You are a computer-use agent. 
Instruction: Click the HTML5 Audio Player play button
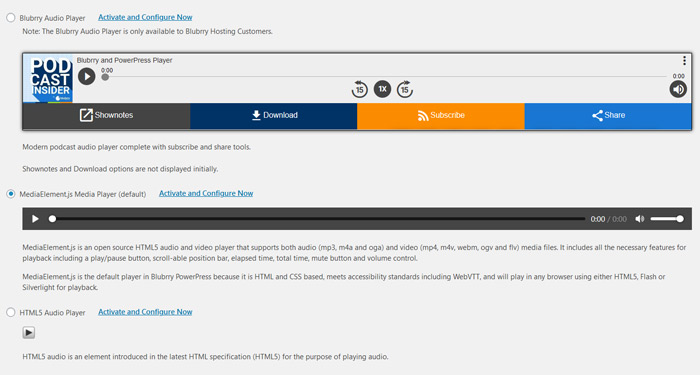[x=29, y=333]
